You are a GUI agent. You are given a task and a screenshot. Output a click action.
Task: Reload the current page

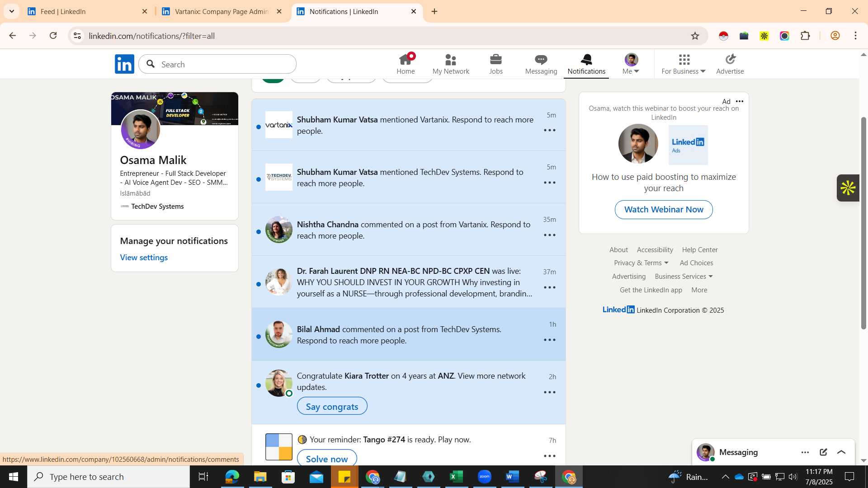click(53, 36)
